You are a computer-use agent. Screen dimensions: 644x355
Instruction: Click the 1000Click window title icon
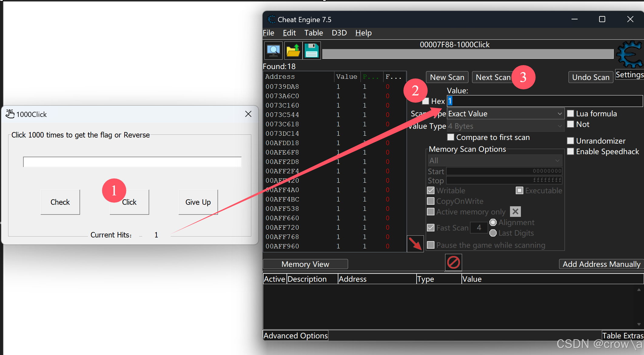(x=10, y=114)
